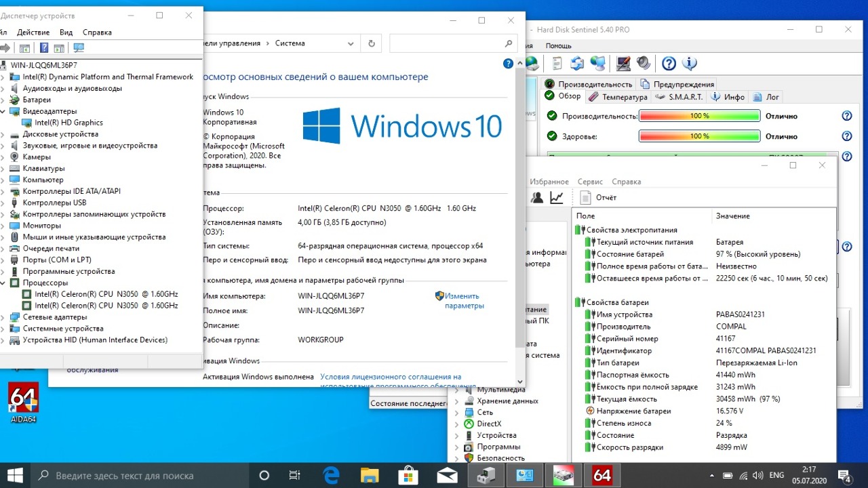This screenshot has width=868, height=488.
Task: Switch to Hard Disk Sentinel taskbar button
Action: pyautogui.click(x=564, y=475)
